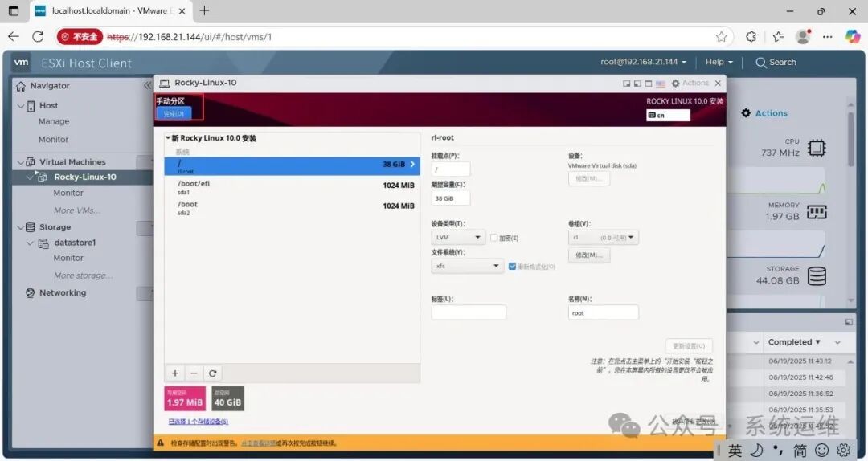Open the warning details link in yellow bar

(x=259, y=443)
